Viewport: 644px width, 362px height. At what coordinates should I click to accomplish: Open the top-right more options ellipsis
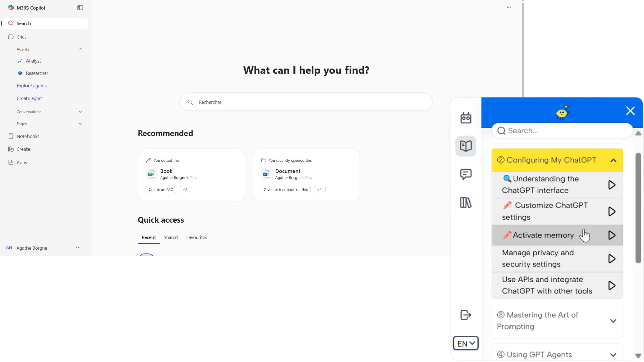509,8
